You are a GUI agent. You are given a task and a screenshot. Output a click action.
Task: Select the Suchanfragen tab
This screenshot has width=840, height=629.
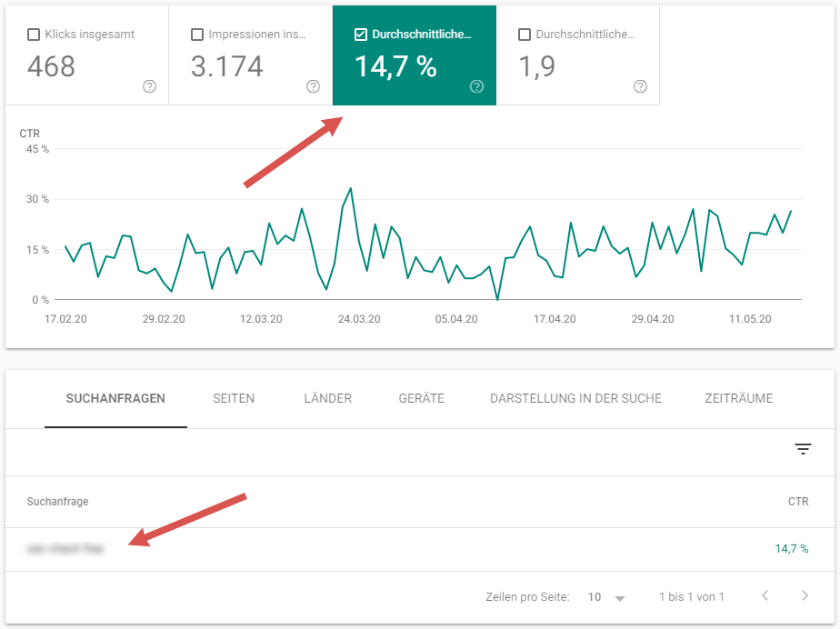click(115, 399)
